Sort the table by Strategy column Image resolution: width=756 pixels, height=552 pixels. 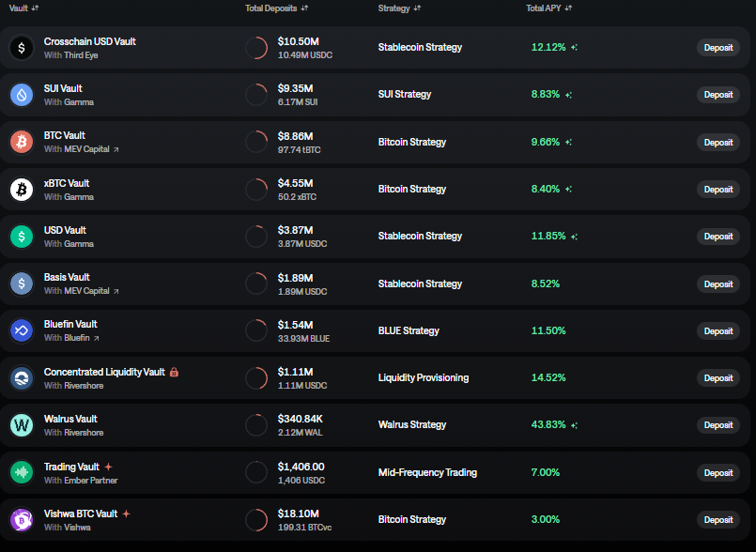399,8
